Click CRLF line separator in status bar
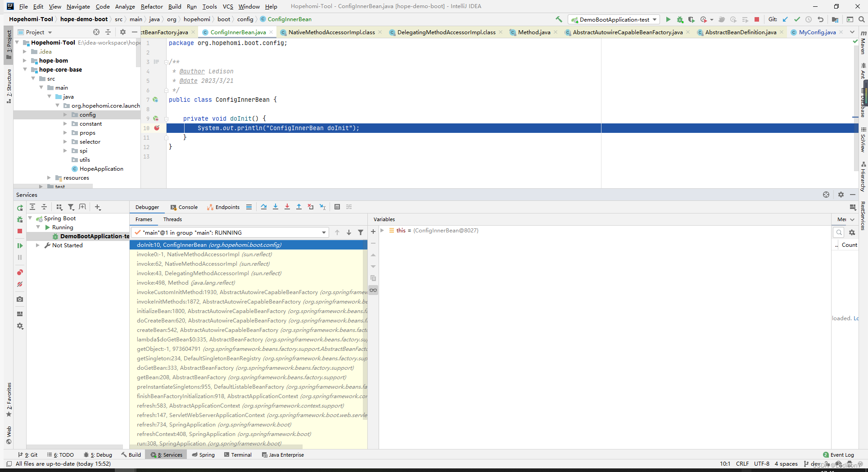This screenshot has width=868, height=472. click(x=742, y=463)
